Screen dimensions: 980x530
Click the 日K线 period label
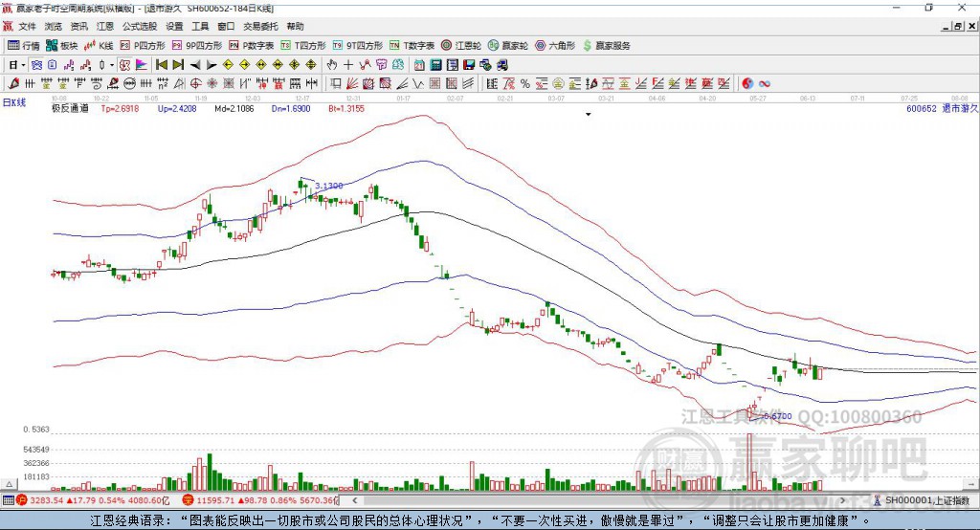[13, 102]
